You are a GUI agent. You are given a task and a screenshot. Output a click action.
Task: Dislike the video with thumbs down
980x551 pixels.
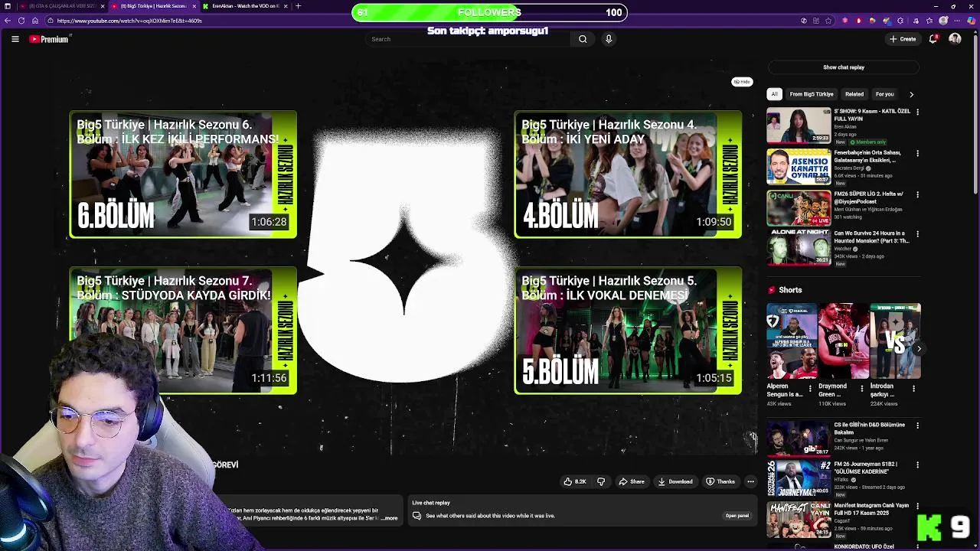(601, 481)
